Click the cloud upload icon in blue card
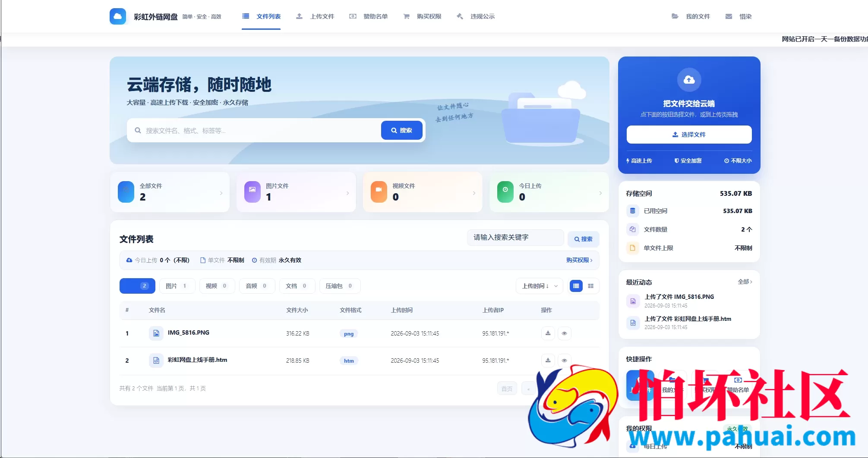This screenshot has width=868, height=458. [689, 79]
